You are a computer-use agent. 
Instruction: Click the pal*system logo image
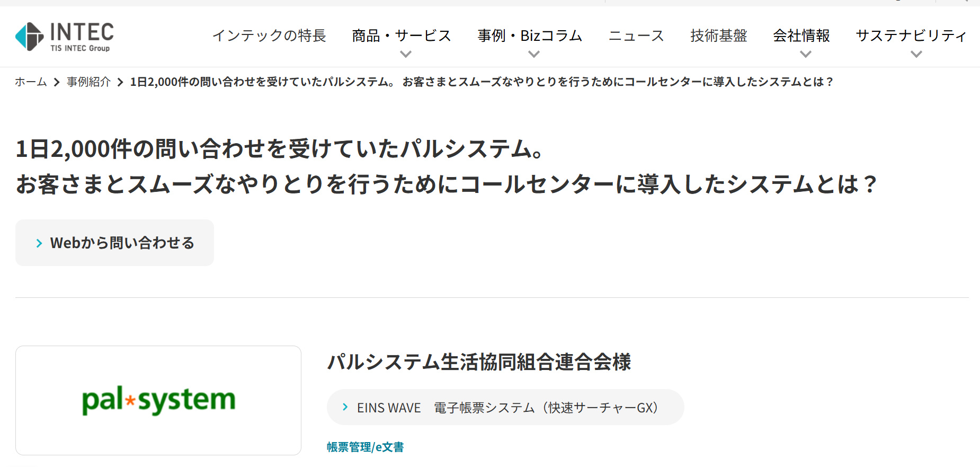[158, 400]
